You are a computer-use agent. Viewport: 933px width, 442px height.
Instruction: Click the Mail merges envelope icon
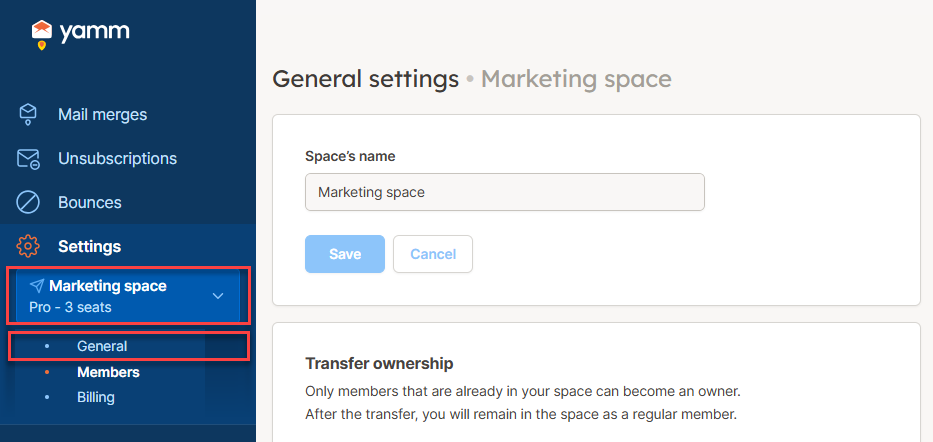[x=28, y=114]
